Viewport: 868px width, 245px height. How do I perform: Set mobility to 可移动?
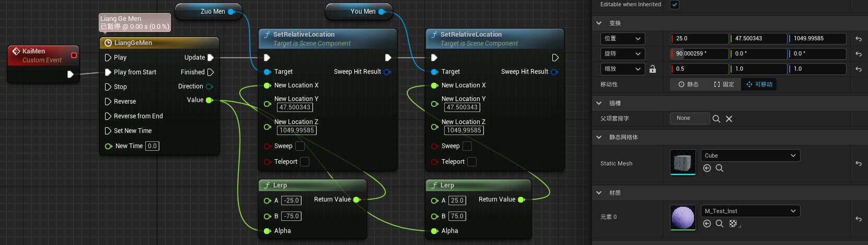[759, 84]
